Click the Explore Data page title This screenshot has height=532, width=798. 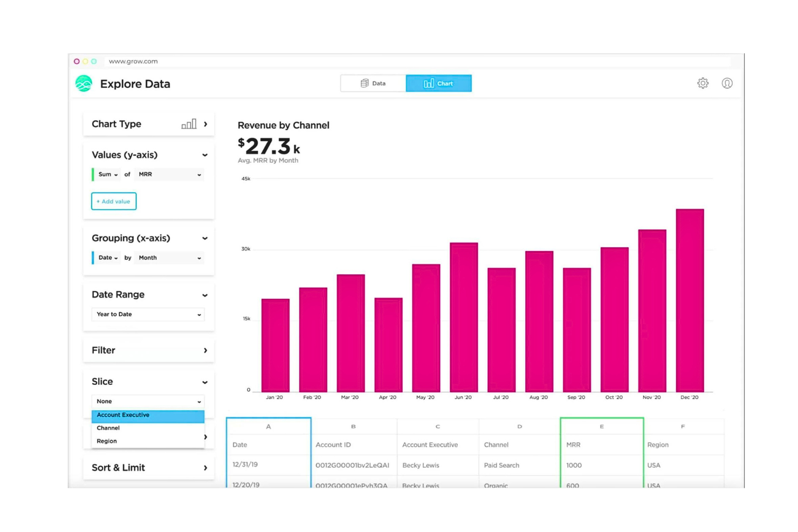135,84
